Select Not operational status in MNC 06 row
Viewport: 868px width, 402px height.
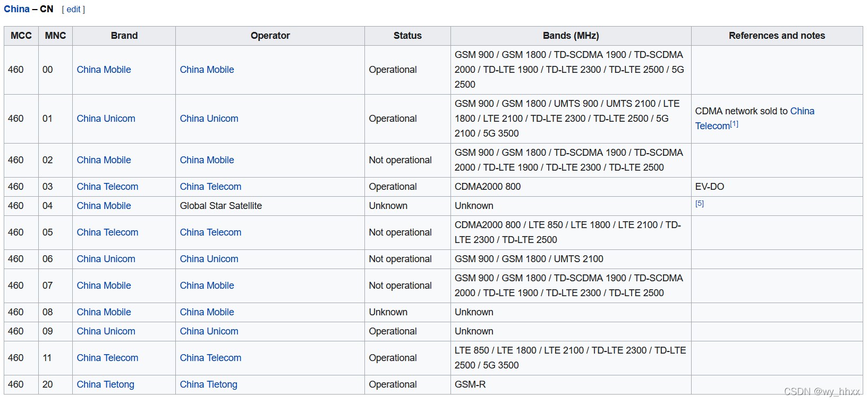click(x=407, y=259)
